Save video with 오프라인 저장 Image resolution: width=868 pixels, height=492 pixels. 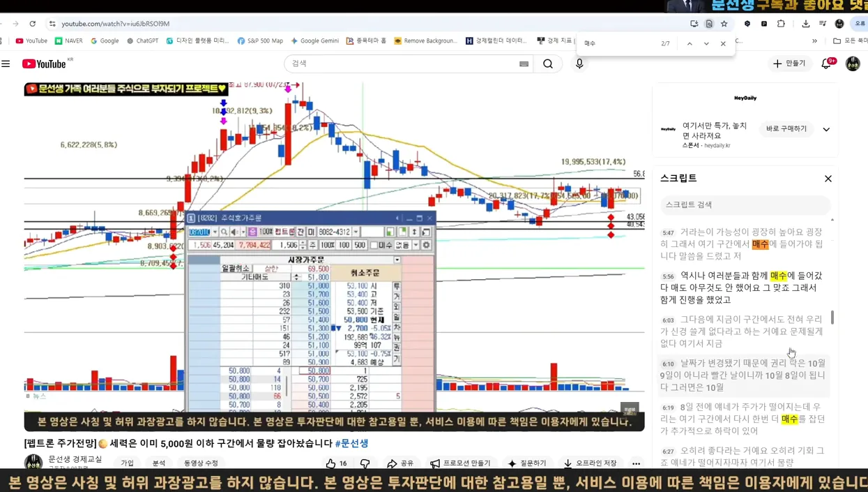point(591,463)
